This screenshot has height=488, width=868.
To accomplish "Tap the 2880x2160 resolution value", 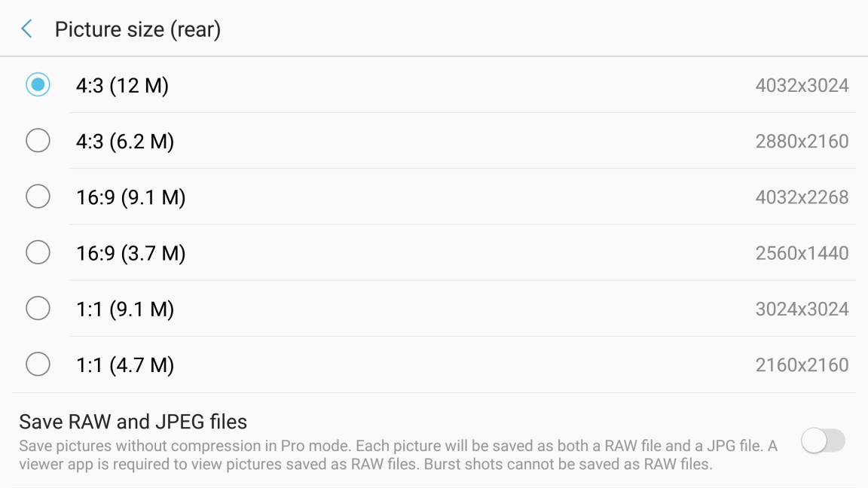I will pos(802,142).
